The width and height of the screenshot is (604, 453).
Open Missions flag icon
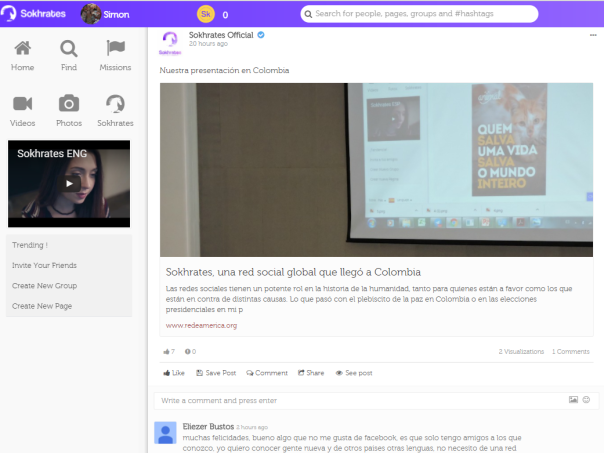pos(115,50)
